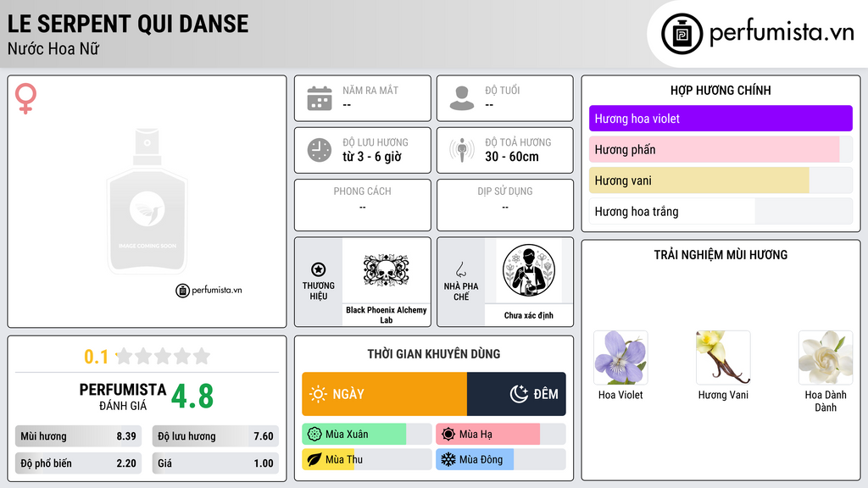Click the LE SERPENT QUI DANSE title
This screenshot has width=868, height=488.
[128, 24]
